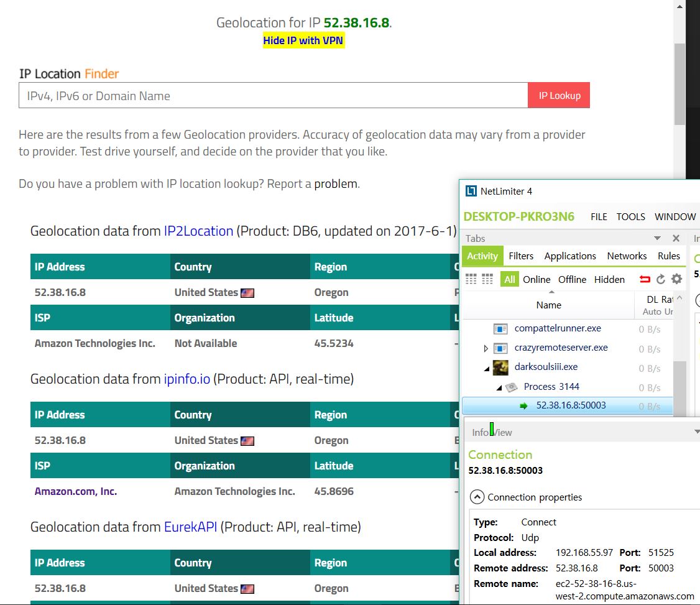Screen dimensions: 700x605
Task: Open the Tabs panel dropdown arrow
Action: (657, 238)
